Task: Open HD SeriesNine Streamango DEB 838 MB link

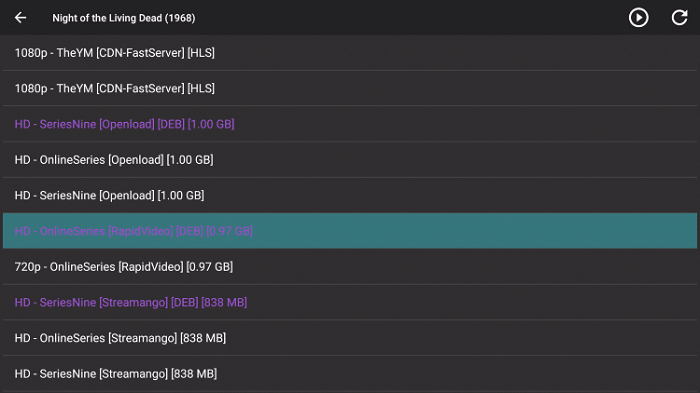Action: 350,302
